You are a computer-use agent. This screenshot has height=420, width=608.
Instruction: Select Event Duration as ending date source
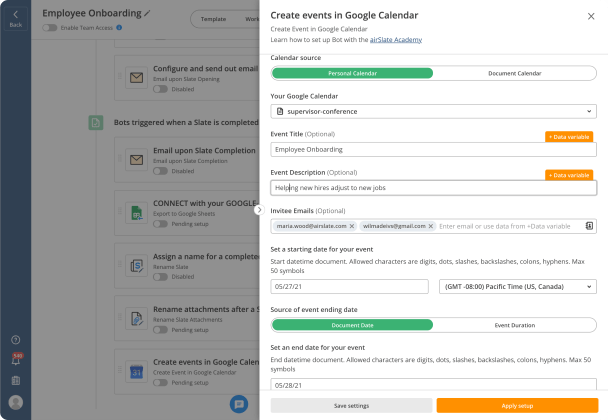coord(515,325)
